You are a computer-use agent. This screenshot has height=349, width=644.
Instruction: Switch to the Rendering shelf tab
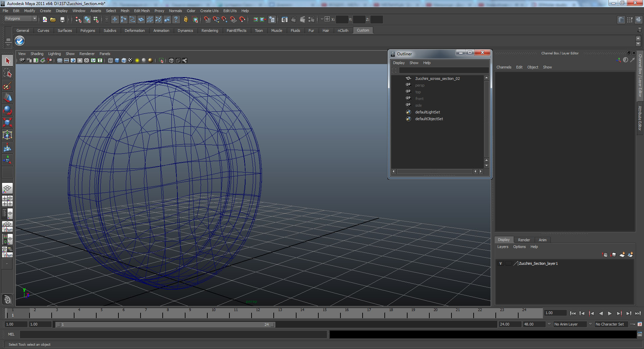point(210,31)
